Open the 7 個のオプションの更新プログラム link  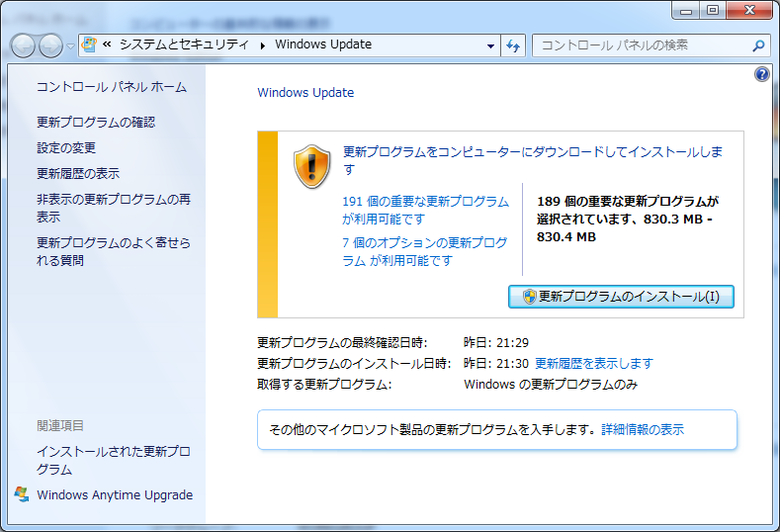424,251
